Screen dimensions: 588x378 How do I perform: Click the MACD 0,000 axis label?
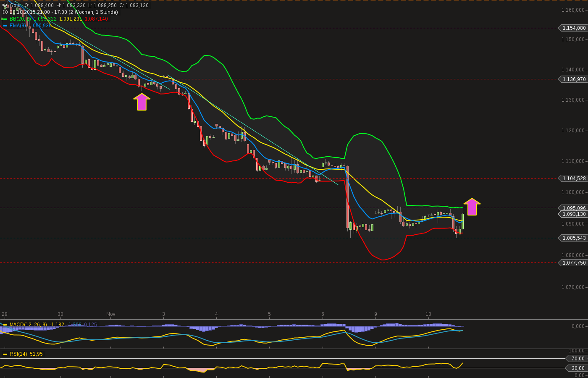pos(578,326)
